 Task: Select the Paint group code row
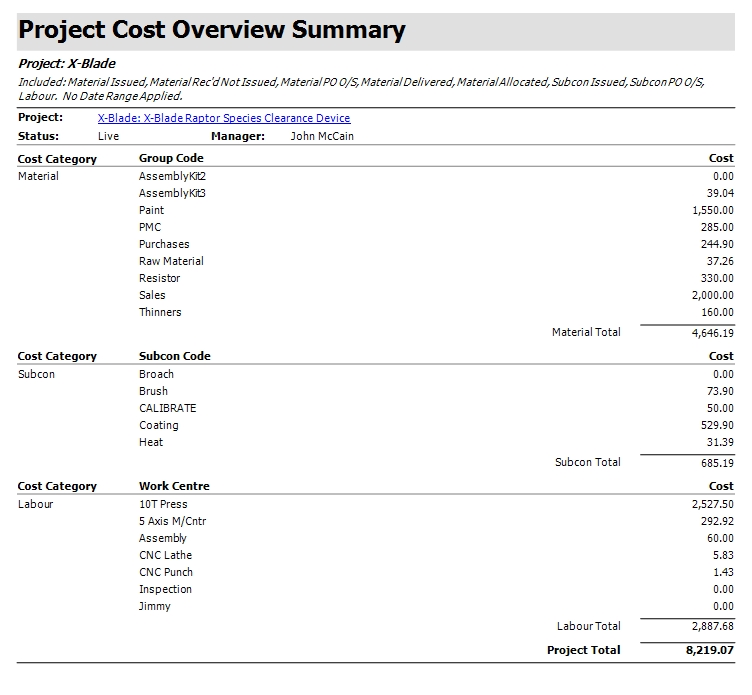(x=152, y=210)
